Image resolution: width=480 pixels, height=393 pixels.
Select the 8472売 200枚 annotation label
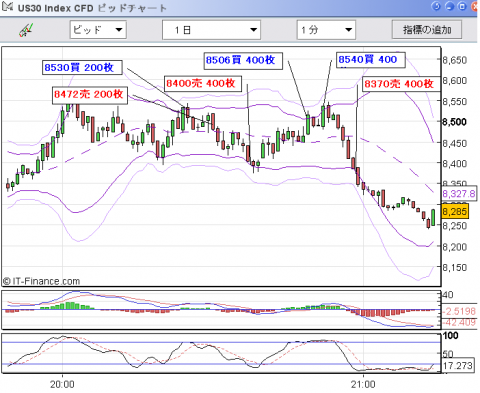click(x=90, y=94)
